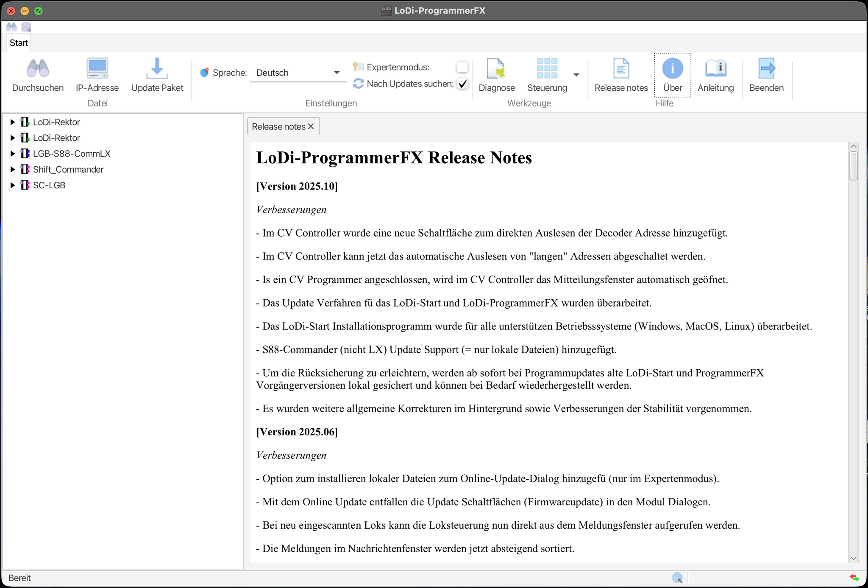Screen dimensions: 868x588
Task: Click the key icon beside Expertenmodus
Action: [358, 67]
